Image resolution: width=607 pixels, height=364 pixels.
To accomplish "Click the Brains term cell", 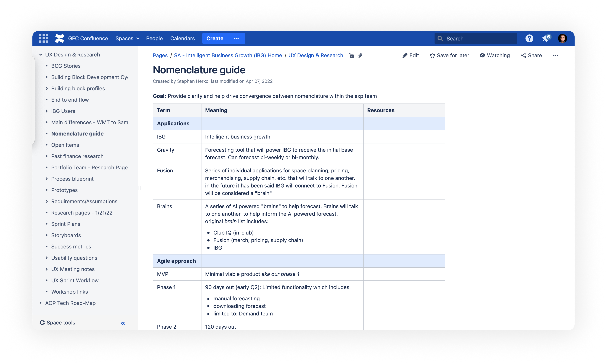I will click(177, 227).
